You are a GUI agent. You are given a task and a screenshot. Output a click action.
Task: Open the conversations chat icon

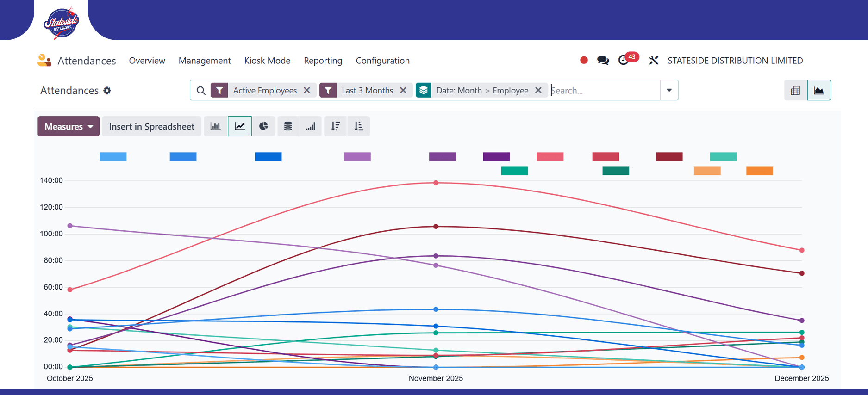click(x=603, y=60)
